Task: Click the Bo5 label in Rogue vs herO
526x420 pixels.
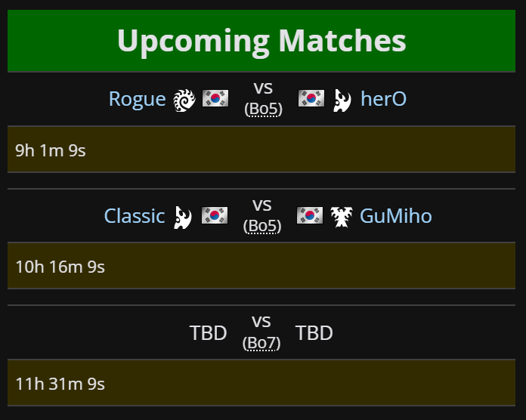Action: pyautogui.click(x=263, y=109)
